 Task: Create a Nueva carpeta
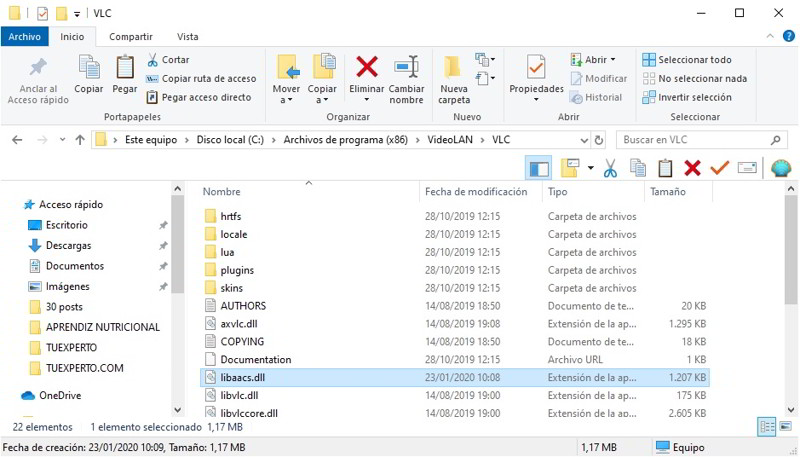click(454, 80)
